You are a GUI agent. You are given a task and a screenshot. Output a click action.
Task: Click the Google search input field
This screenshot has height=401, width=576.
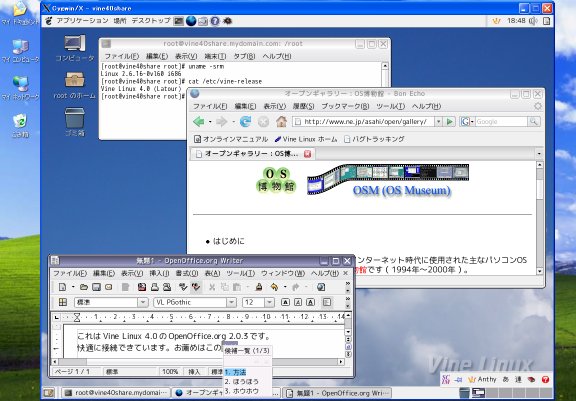pos(501,122)
